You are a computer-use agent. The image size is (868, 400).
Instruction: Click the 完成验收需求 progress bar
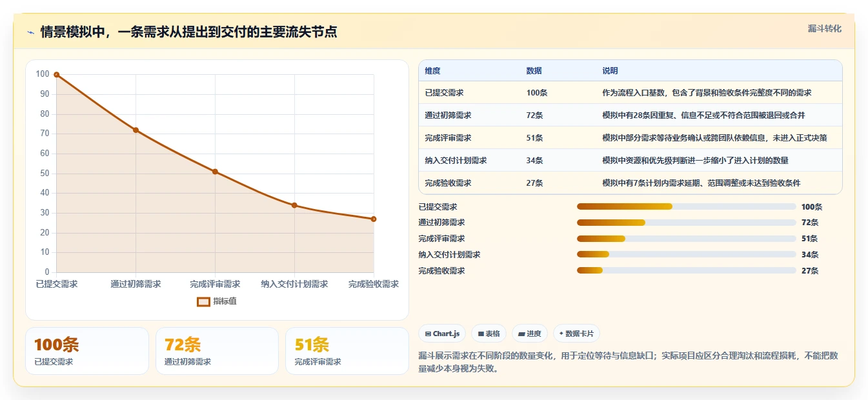[x=686, y=270]
